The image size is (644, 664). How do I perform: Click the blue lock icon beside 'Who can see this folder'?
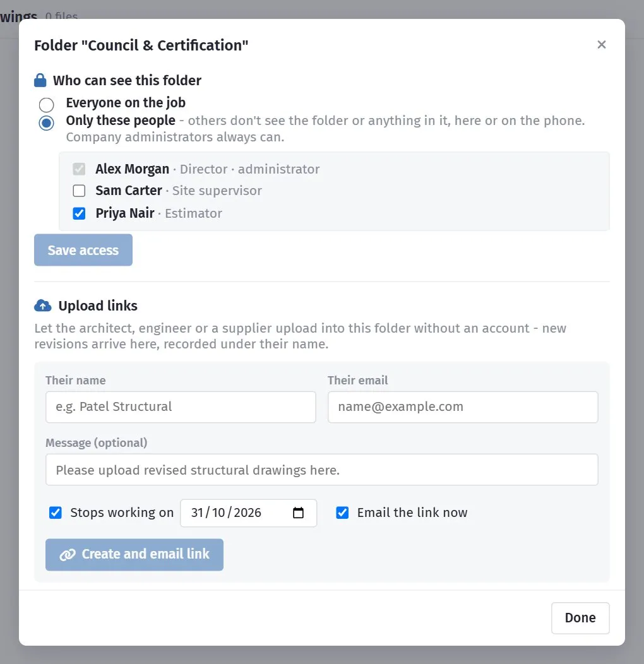[40, 80]
